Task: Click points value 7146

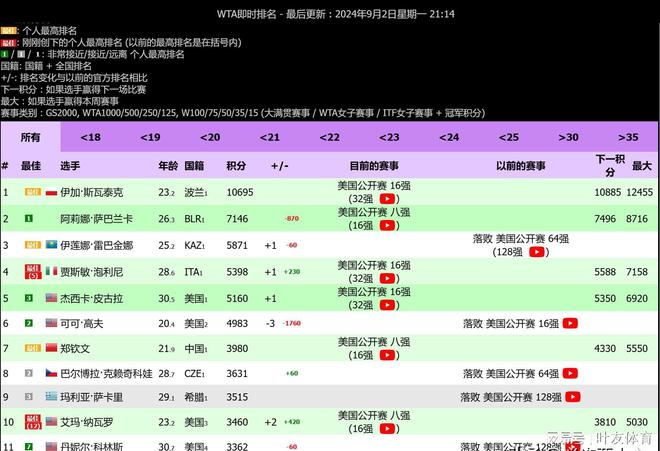Action: click(x=237, y=219)
